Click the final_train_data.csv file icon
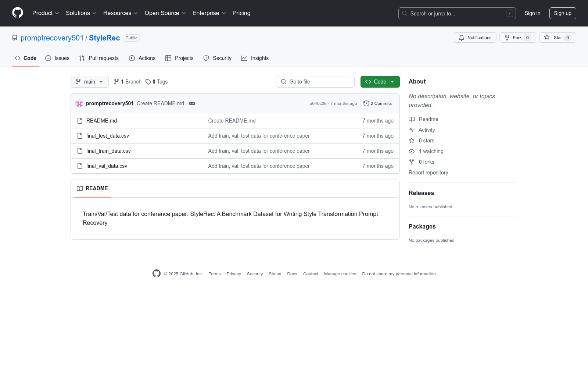588x368 pixels. click(80, 151)
